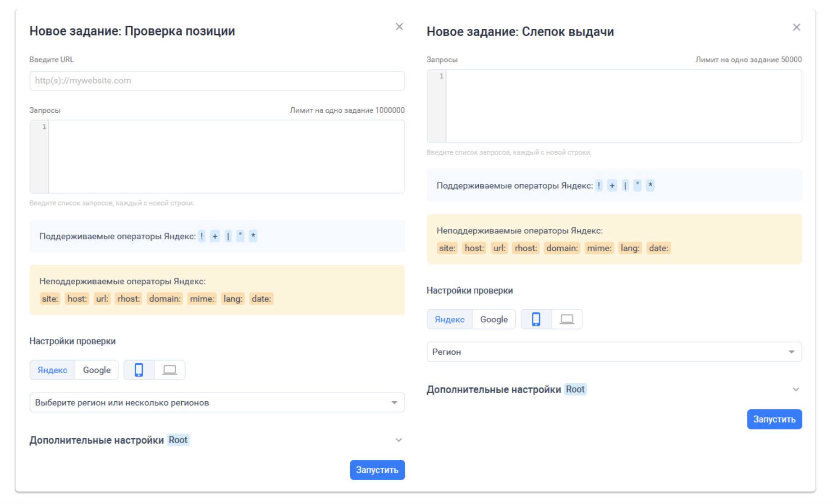The height and width of the screenshot is (504, 833).
Task: Click the url: chip in Проверка позиции
Action: 102,299
